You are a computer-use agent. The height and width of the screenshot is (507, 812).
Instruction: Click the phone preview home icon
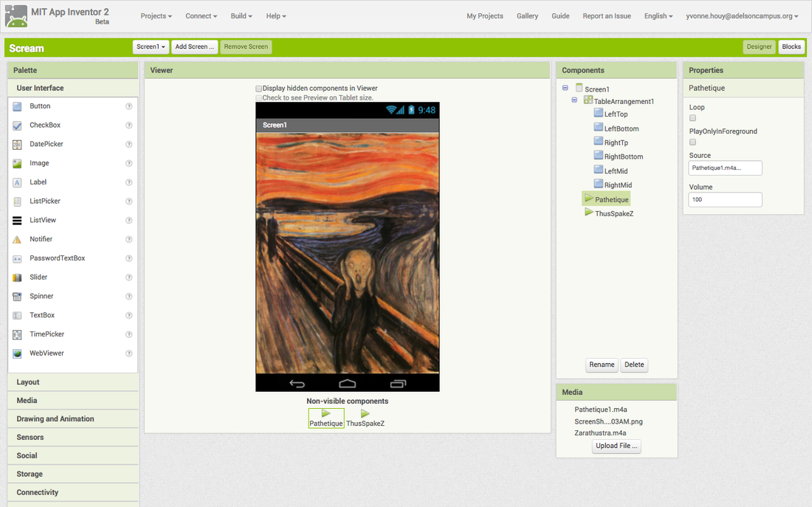tap(348, 383)
